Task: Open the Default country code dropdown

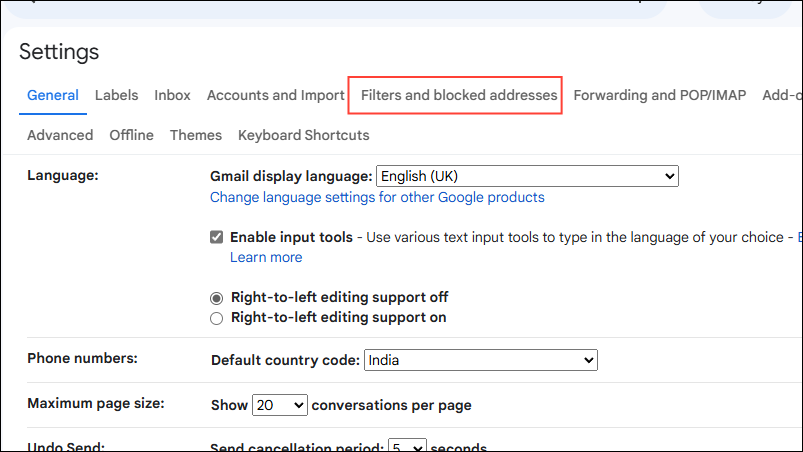Action: (x=480, y=360)
